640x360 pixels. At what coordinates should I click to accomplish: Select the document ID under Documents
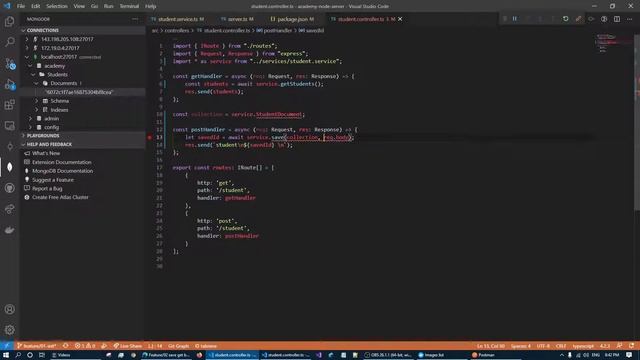[79, 92]
